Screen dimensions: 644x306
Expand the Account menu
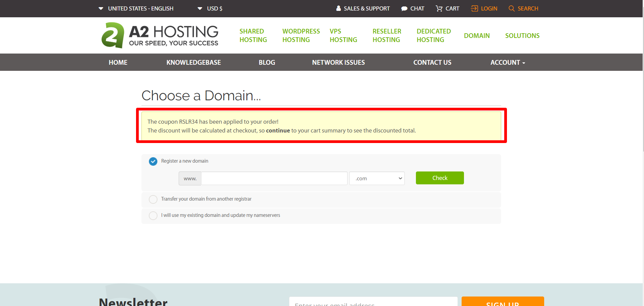[x=507, y=62]
